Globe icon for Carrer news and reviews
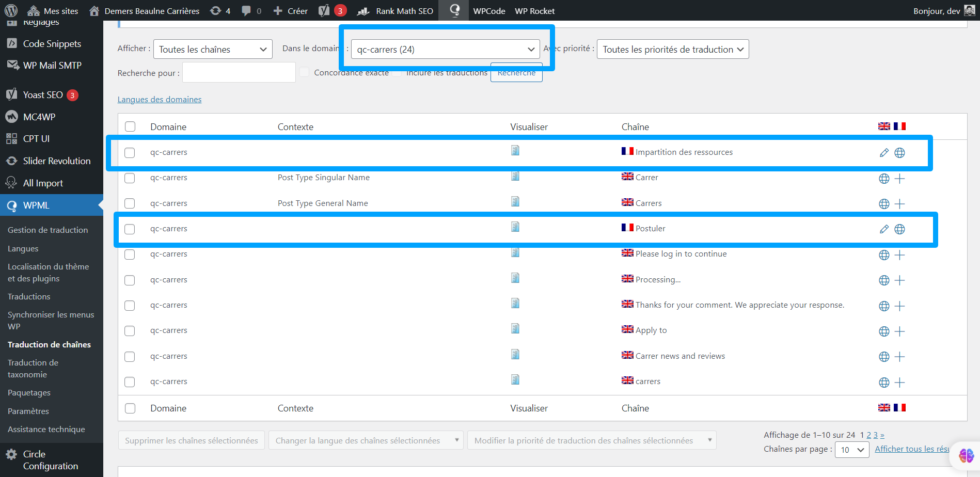 [884, 357]
